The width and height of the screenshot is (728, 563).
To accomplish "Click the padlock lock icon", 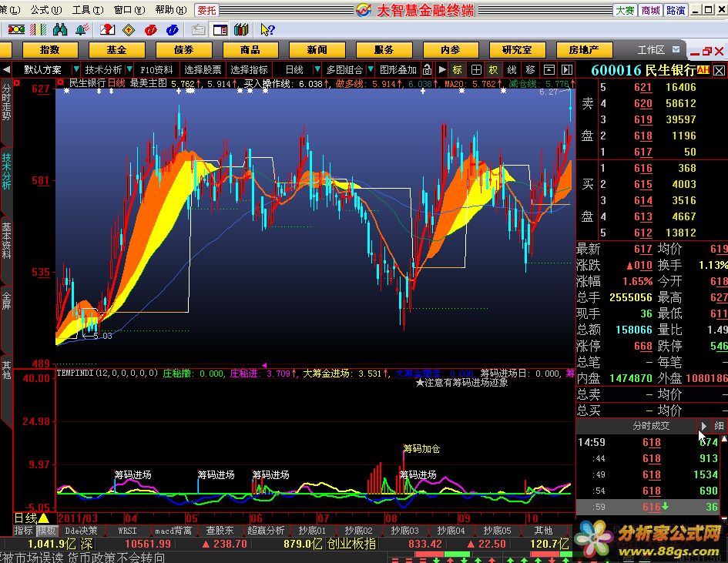I will pyautogui.click(x=427, y=69).
